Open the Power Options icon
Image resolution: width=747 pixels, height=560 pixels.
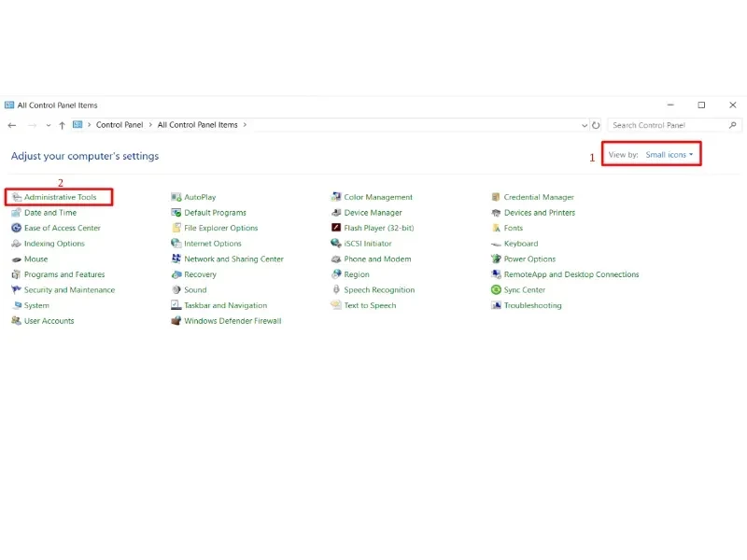(496, 259)
